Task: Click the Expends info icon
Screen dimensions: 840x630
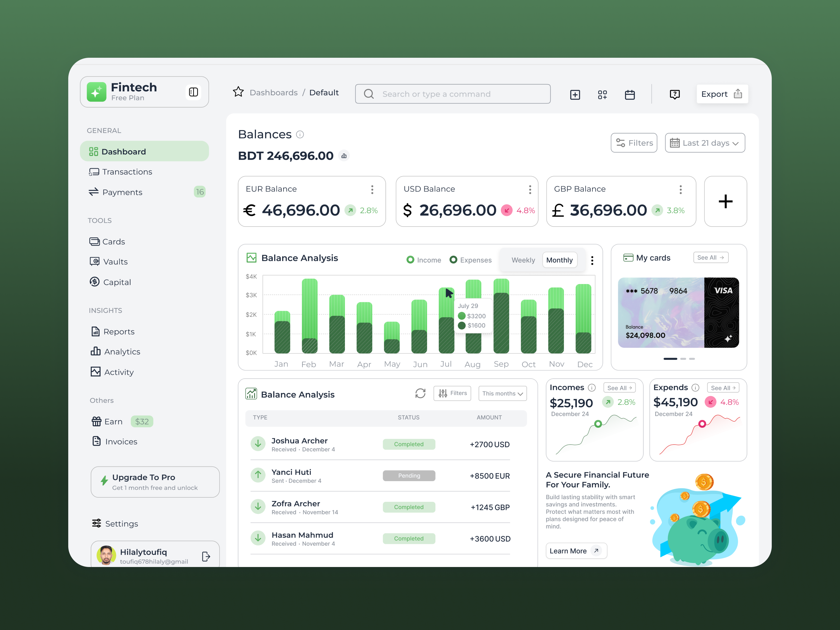Action: click(x=695, y=387)
